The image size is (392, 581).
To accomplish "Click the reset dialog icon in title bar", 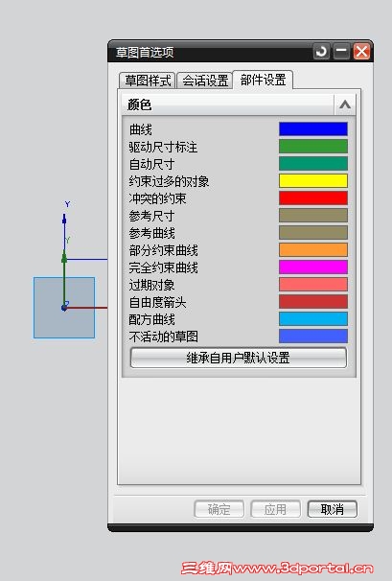I will [321, 52].
